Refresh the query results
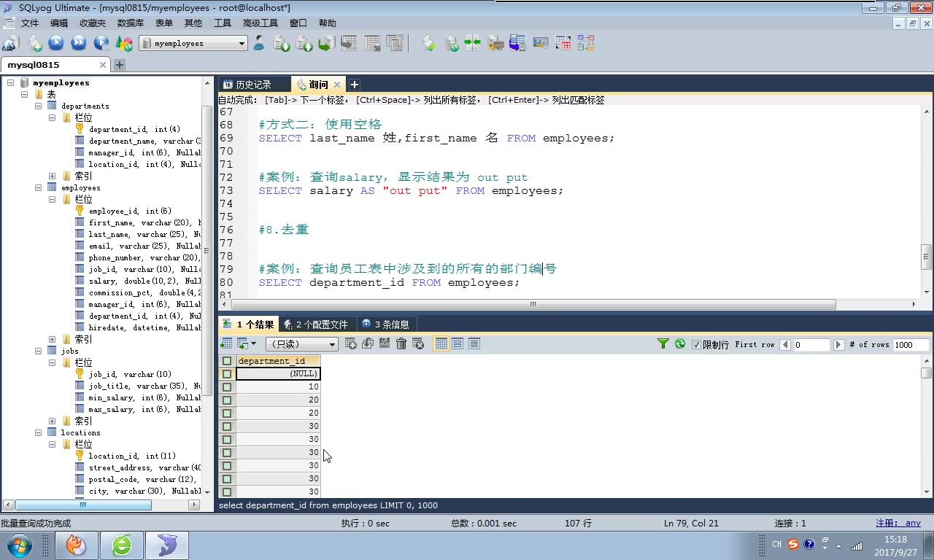934x560 pixels. (679, 343)
